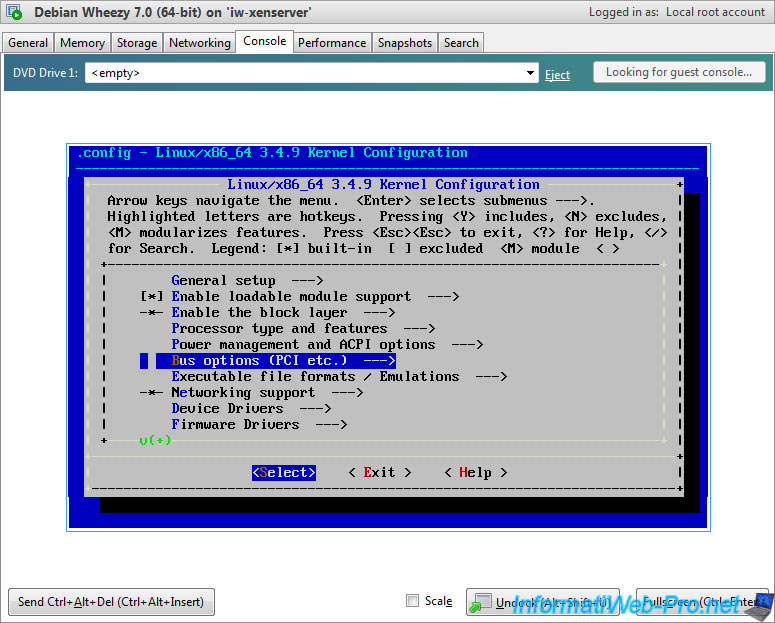The image size is (775, 623).
Task: Select Bus options (PCI etc.) entry
Action: pyautogui.click(x=276, y=360)
